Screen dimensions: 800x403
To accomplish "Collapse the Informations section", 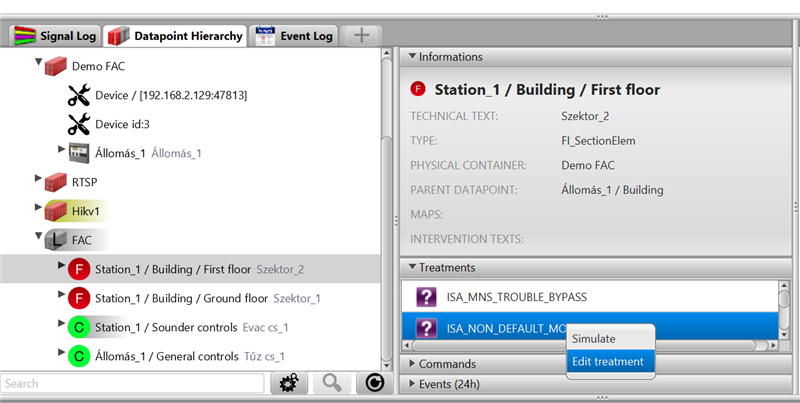I will coord(410,57).
